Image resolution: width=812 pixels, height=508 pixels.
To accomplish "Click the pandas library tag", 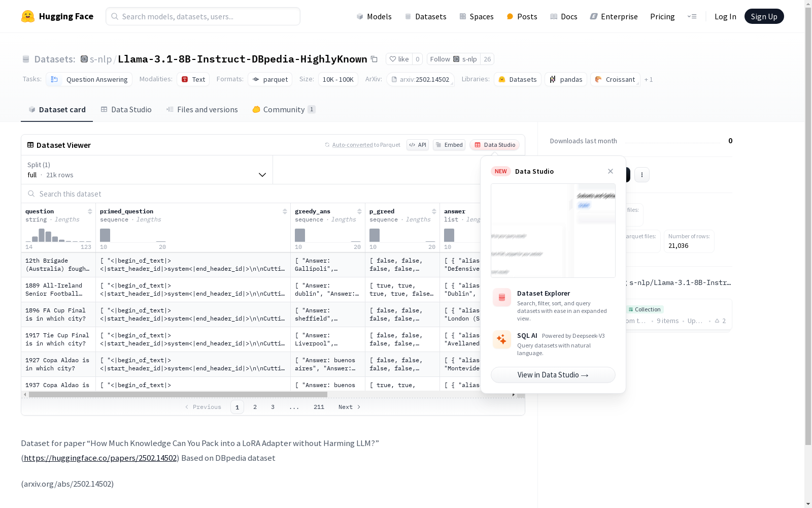I will (x=566, y=79).
